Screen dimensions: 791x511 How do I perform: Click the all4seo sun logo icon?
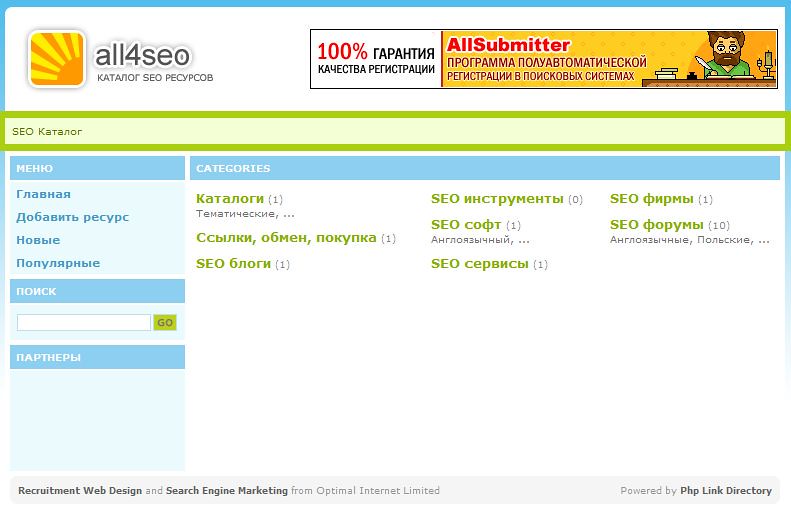point(57,59)
